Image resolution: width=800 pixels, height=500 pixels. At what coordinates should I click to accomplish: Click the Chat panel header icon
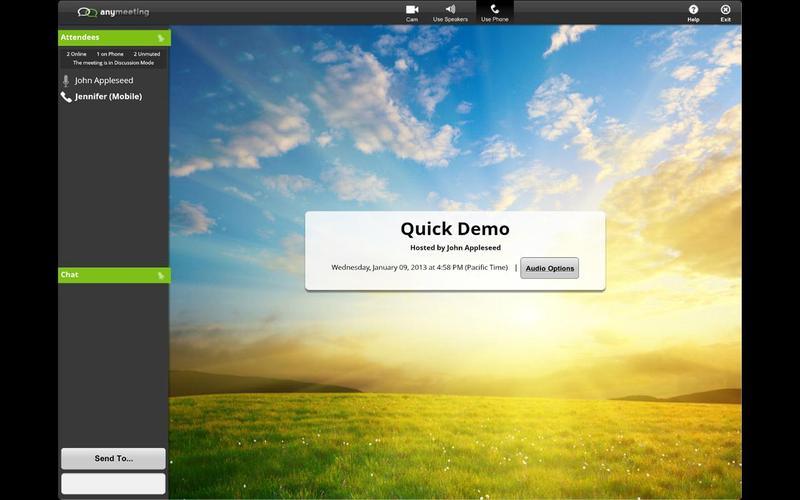[160, 275]
